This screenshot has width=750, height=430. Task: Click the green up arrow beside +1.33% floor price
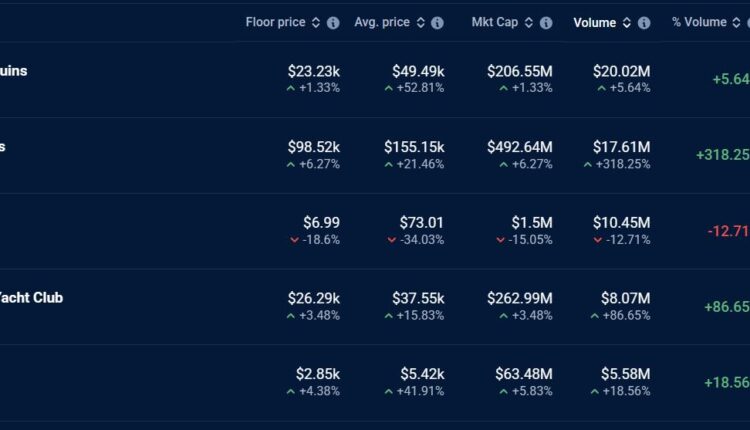[291, 88]
